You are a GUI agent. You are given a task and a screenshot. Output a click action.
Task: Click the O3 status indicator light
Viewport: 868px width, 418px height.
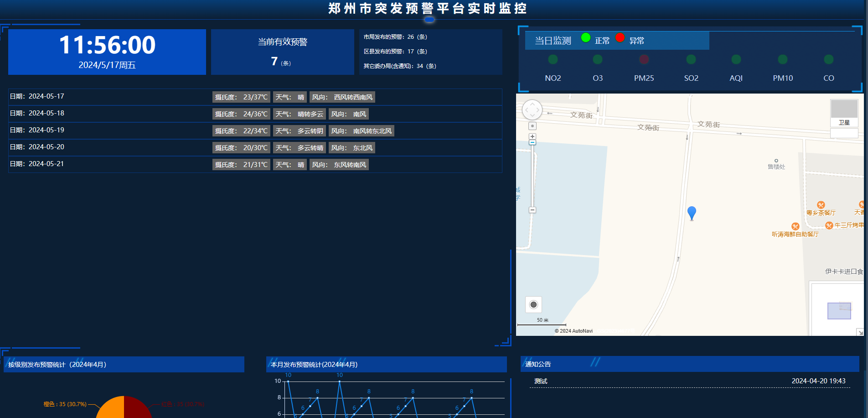pos(598,59)
